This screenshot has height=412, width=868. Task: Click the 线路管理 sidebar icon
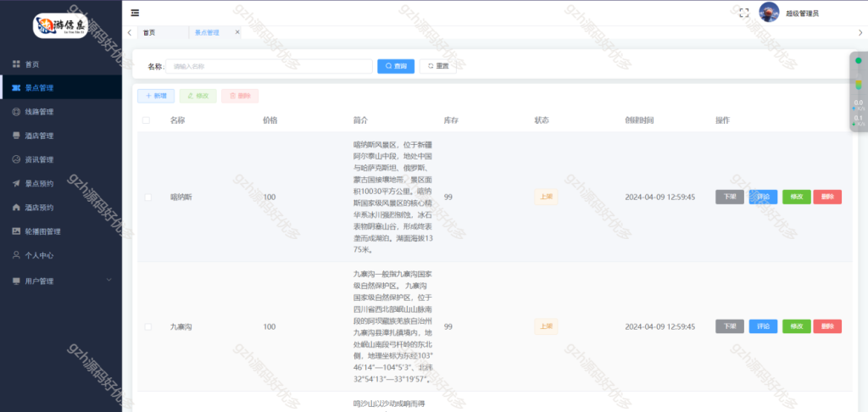pos(16,112)
